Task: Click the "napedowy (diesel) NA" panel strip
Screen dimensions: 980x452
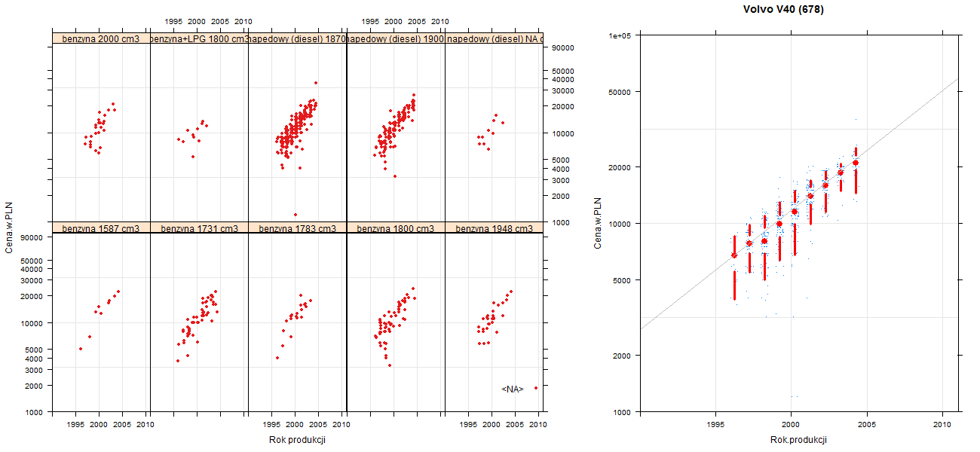Action: coord(495,38)
